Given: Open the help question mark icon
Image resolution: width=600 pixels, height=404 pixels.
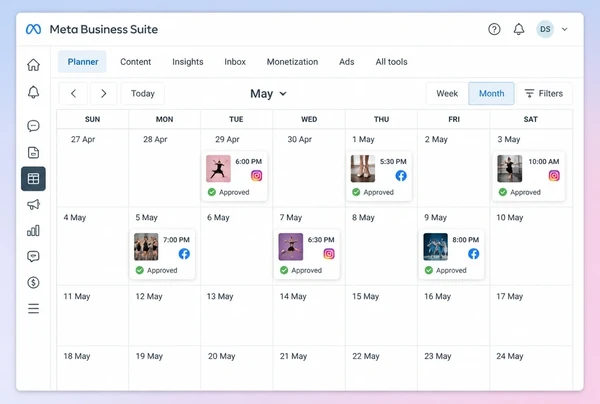Looking at the screenshot, I should (494, 29).
